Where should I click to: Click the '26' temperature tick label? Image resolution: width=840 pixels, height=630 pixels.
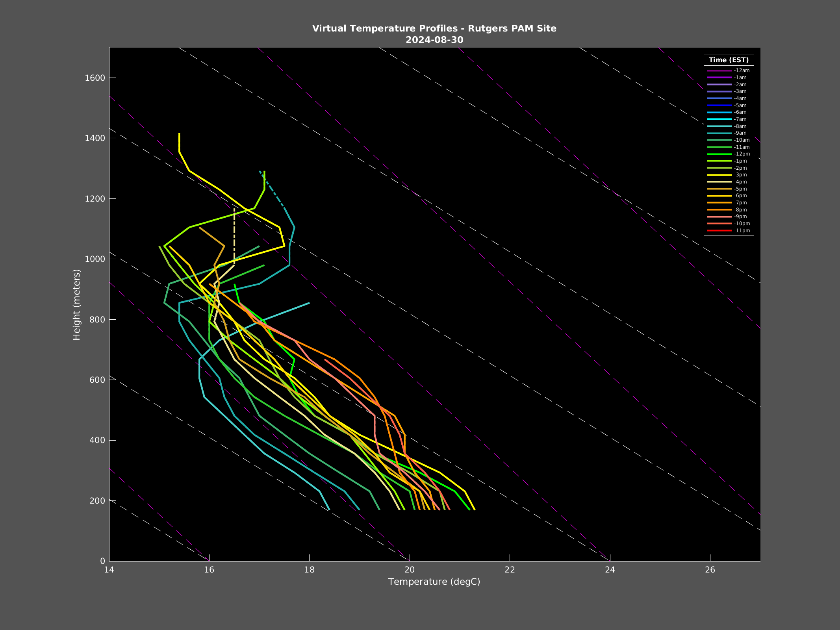pyautogui.click(x=710, y=569)
